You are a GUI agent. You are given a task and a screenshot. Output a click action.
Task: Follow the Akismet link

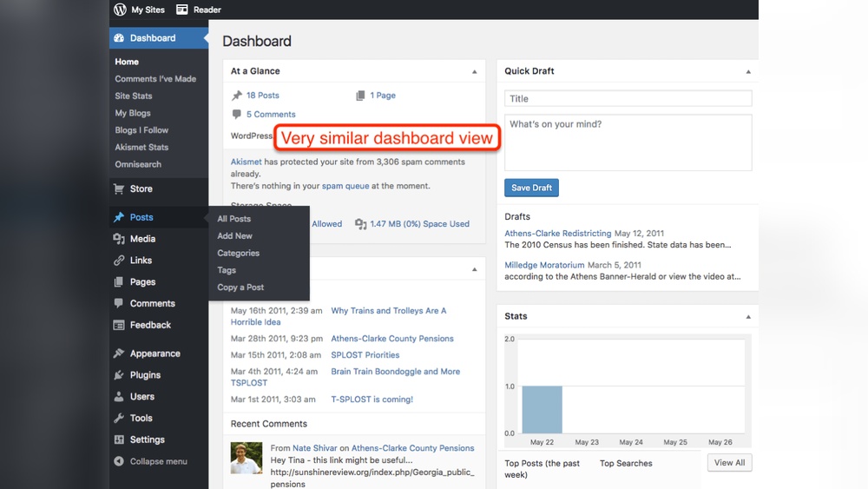pyautogui.click(x=247, y=162)
